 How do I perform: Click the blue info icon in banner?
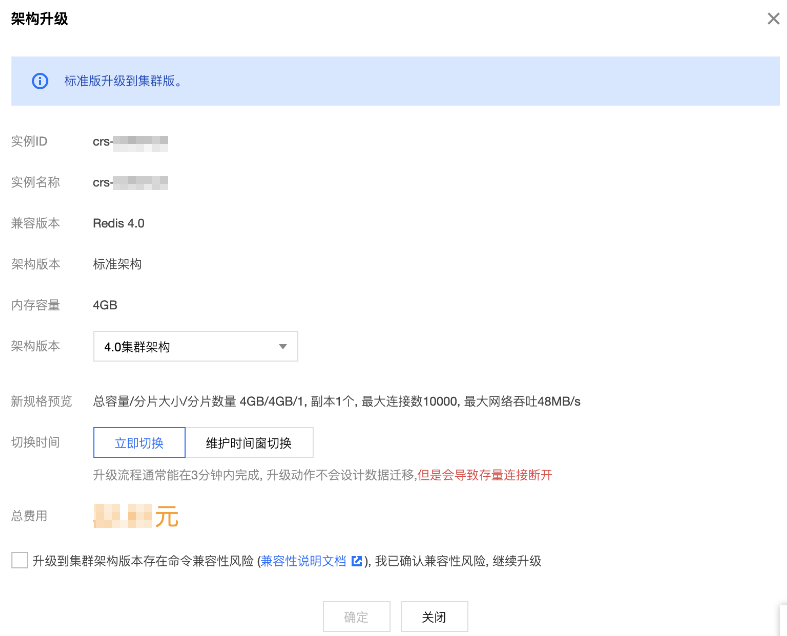40,81
